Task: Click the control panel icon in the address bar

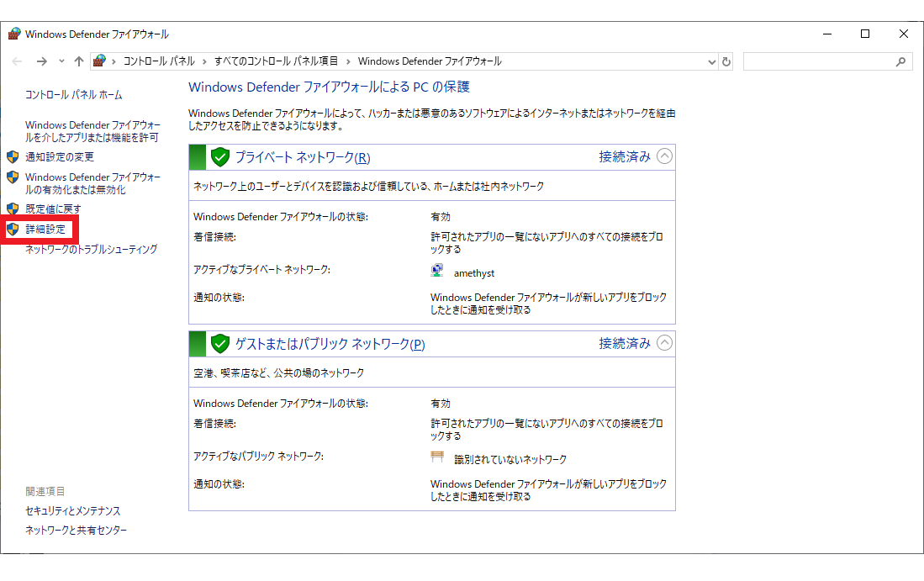Action: coord(99,61)
